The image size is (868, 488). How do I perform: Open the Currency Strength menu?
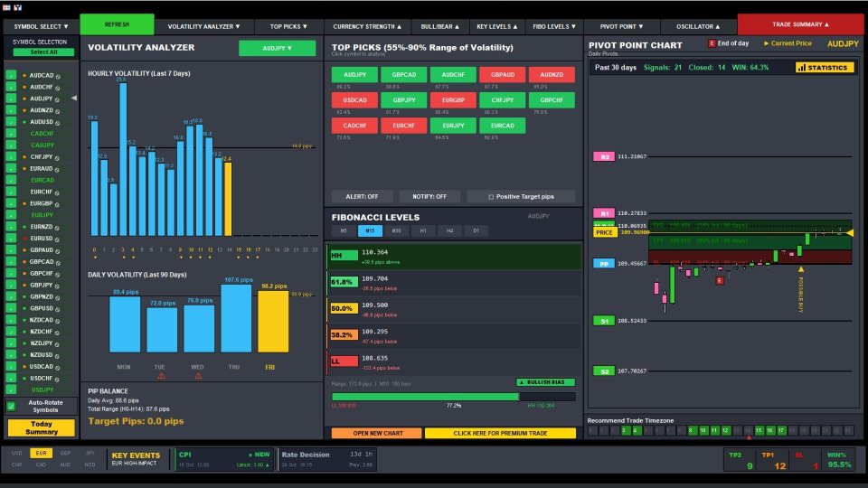[368, 26]
